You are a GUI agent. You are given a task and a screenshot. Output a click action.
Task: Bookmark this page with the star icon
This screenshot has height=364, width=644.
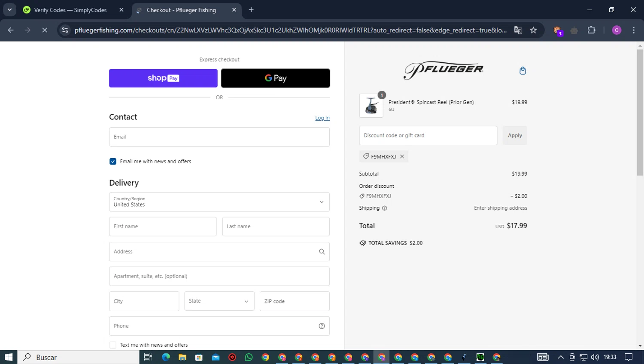coord(533,30)
